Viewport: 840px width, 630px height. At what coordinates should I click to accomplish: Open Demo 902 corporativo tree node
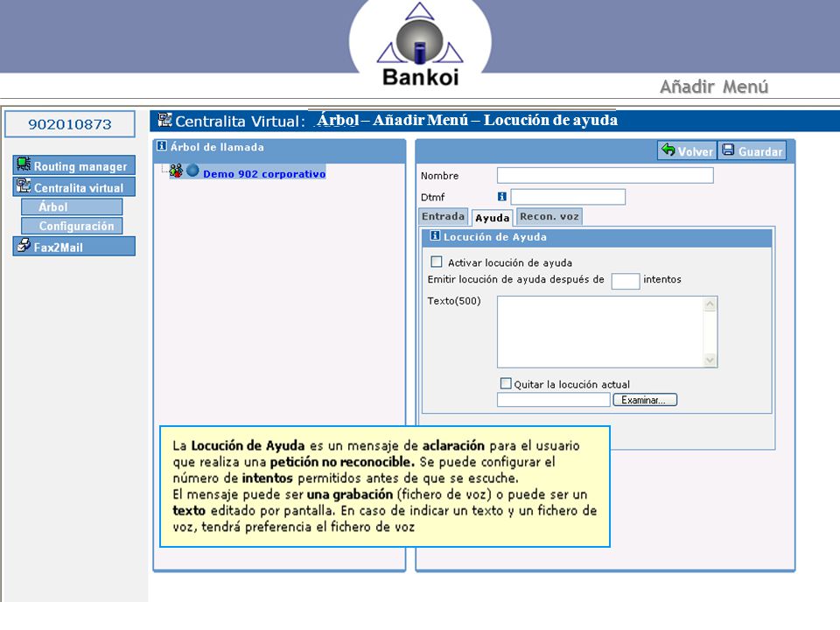pos(264,174)
